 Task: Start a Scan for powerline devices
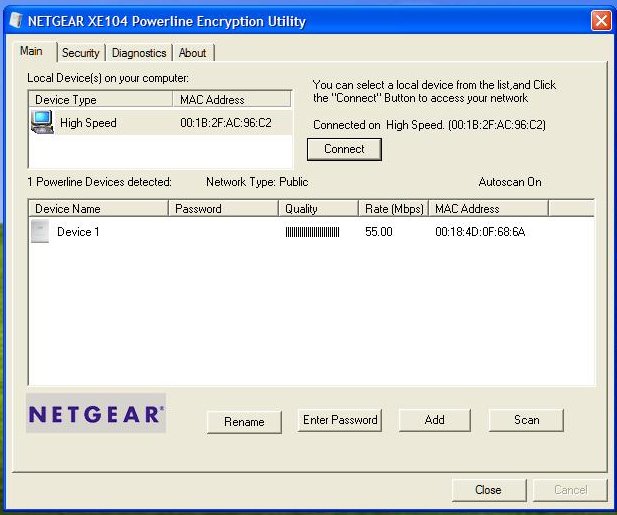[526, 420]
